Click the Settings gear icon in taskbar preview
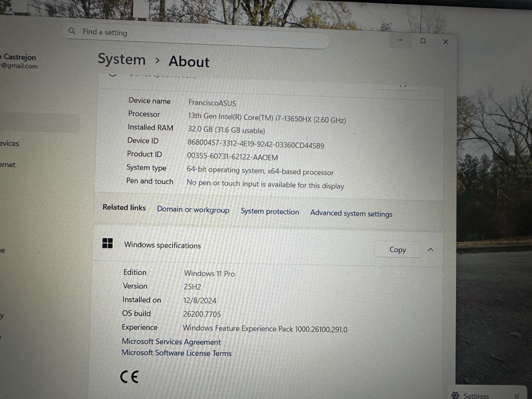The image size is (532, 399). (x=455, y=395)
